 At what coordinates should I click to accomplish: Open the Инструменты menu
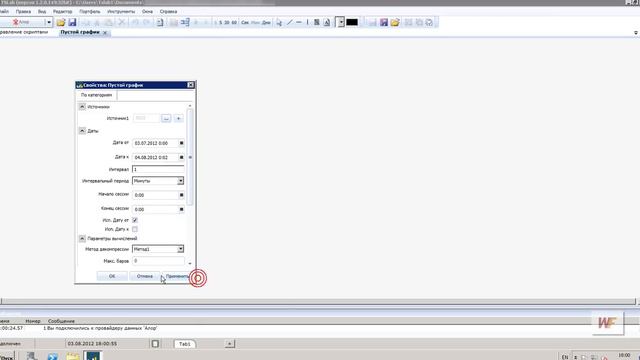pos(121,11)
